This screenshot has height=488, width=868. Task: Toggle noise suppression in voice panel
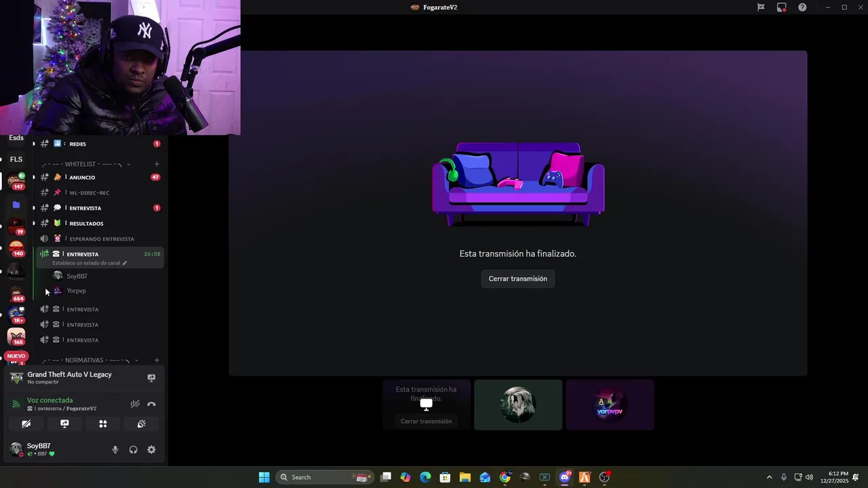click(x=135, y=404)
